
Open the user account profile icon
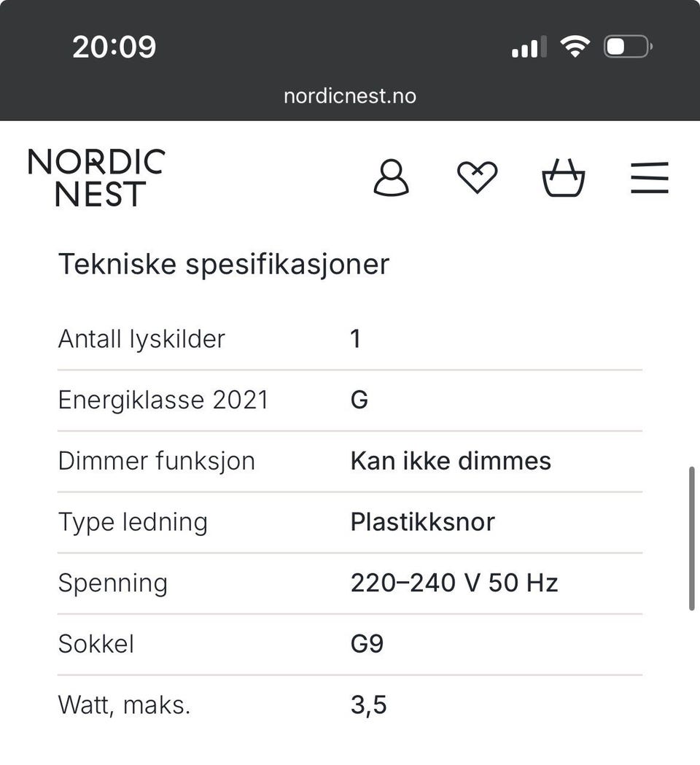point(392,178)
